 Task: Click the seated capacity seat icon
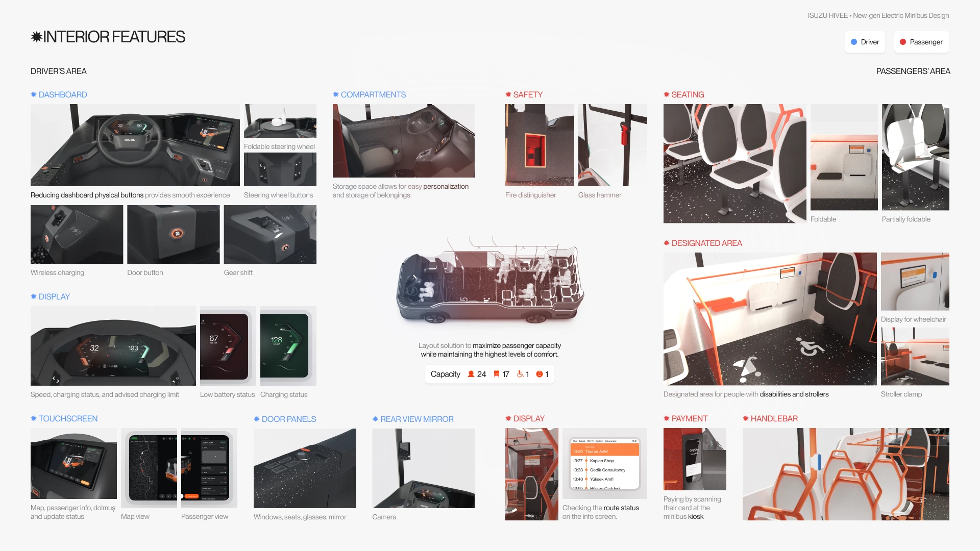[496, 374]
